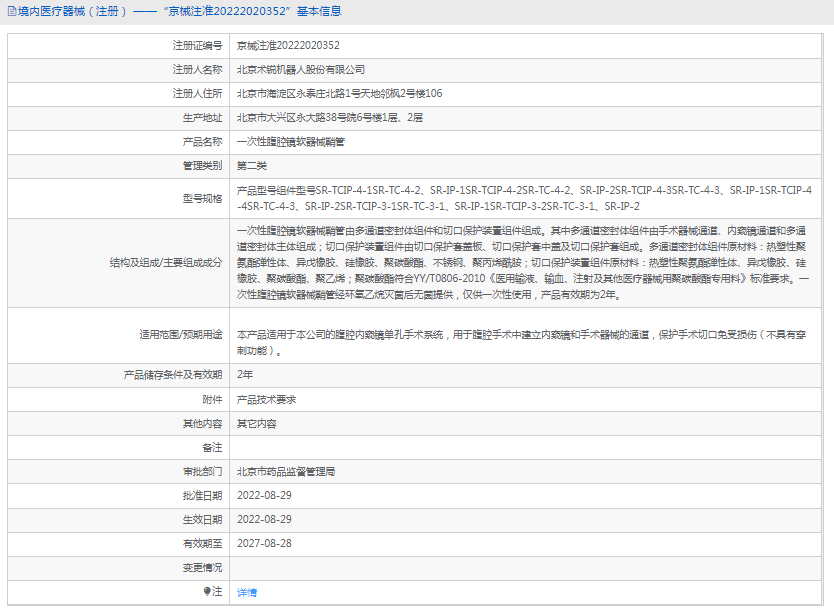Click the structure and composition description paragraph
Image resolution: width=834 pixels, height=613 pixels.
[x=523, y=263]
